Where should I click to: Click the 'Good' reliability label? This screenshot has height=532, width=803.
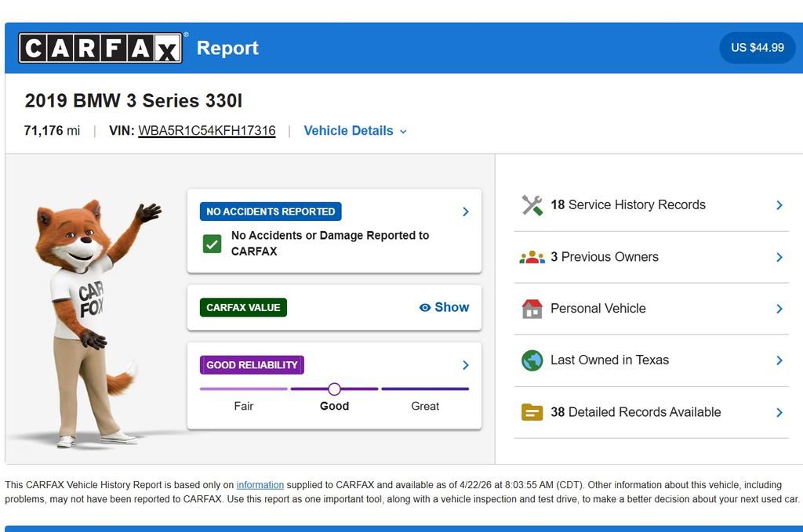pyautogui.click(x=334, y=406)
